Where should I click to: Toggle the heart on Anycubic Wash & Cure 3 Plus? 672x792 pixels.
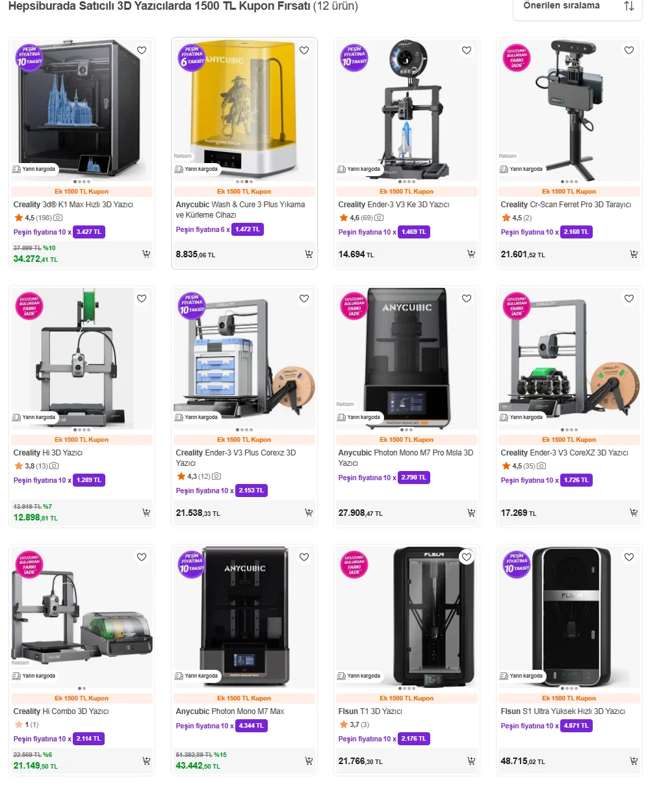[x=304, y=51]
